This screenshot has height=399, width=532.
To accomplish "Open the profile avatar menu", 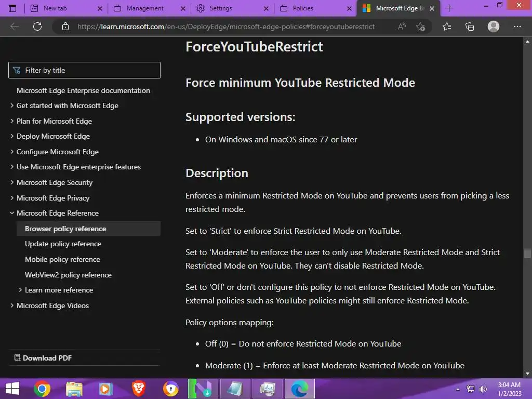I will 494,26.
